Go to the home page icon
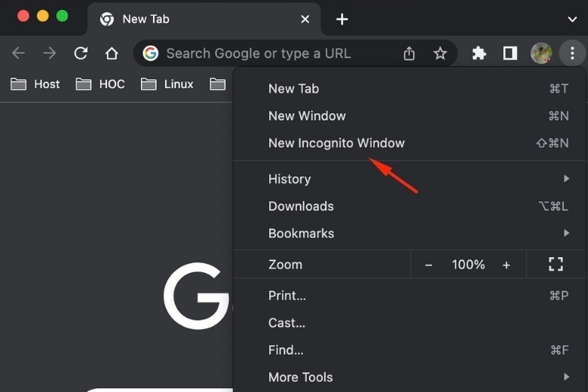 (x=112, y=54)
